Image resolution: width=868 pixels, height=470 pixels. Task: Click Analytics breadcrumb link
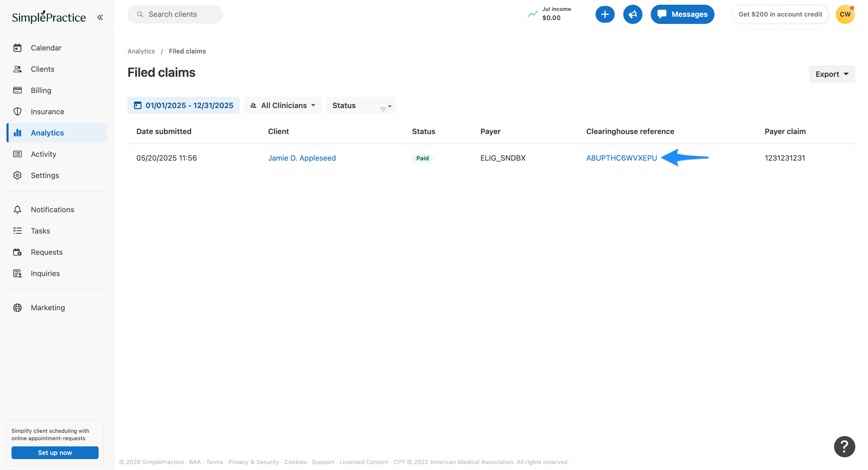click(141, 51)
